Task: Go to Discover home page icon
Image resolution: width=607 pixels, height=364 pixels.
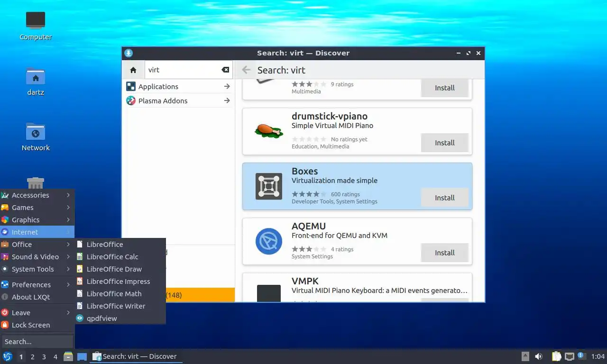Action: pyautogui.click(x=133, y=70)
